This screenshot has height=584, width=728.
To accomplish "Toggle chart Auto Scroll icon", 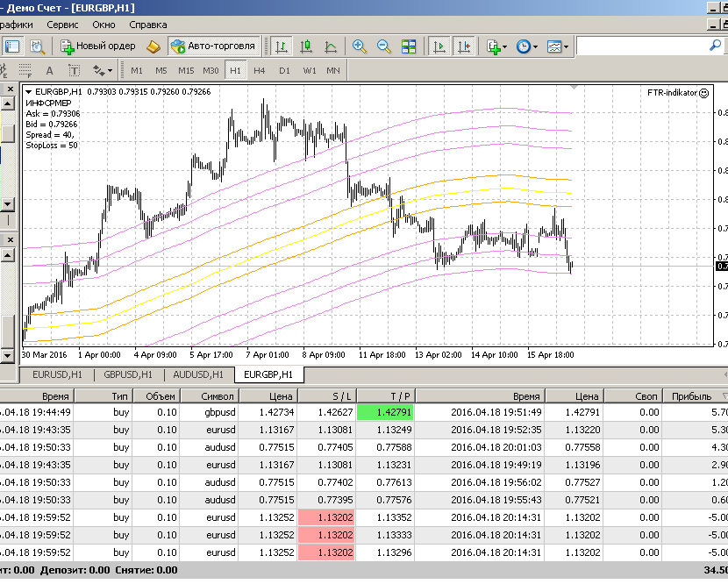I will [x=439, y=46].
